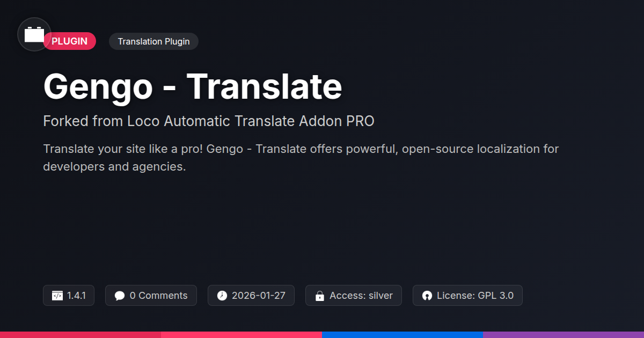Click the padlock access icon
644x338 pixels.
320,296
